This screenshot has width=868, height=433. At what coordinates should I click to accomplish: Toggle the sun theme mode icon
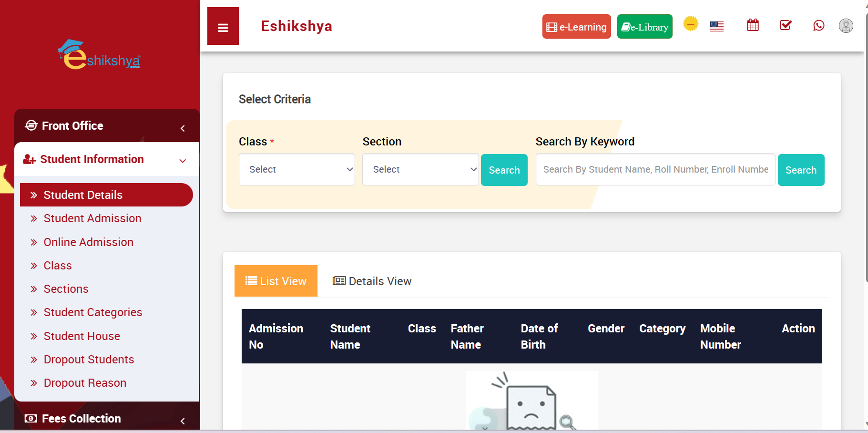point(690,23)
